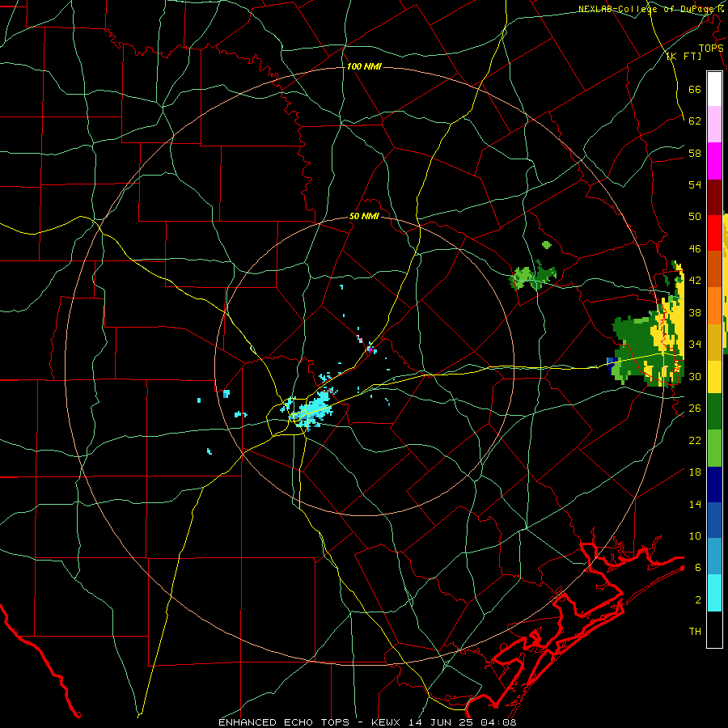
Task: Click the navy blue legend swatch
Action: pos(714,485)
